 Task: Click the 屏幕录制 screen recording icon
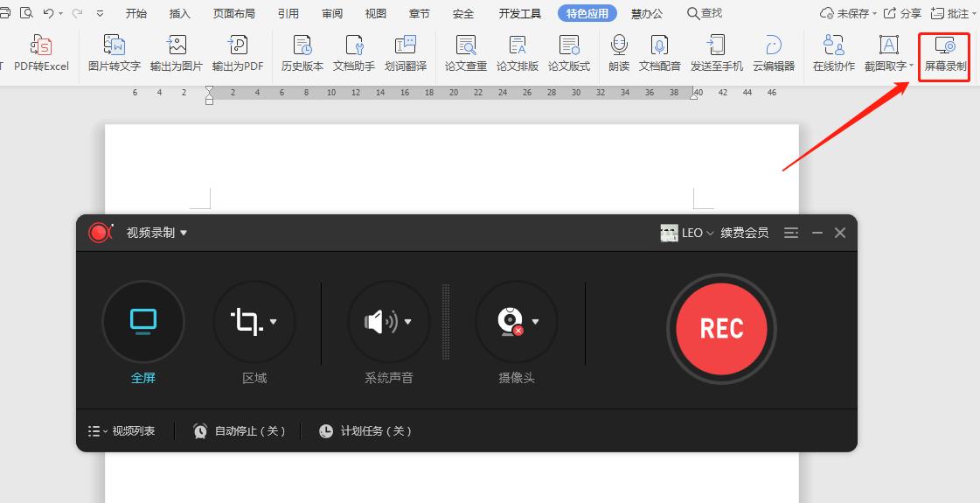coord(944,47)
